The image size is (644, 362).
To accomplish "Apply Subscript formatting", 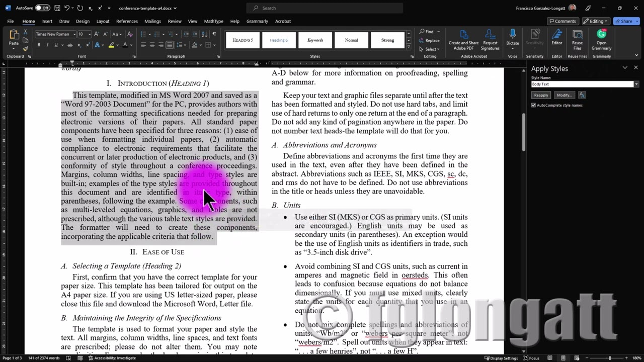I will tap(79, 45).
